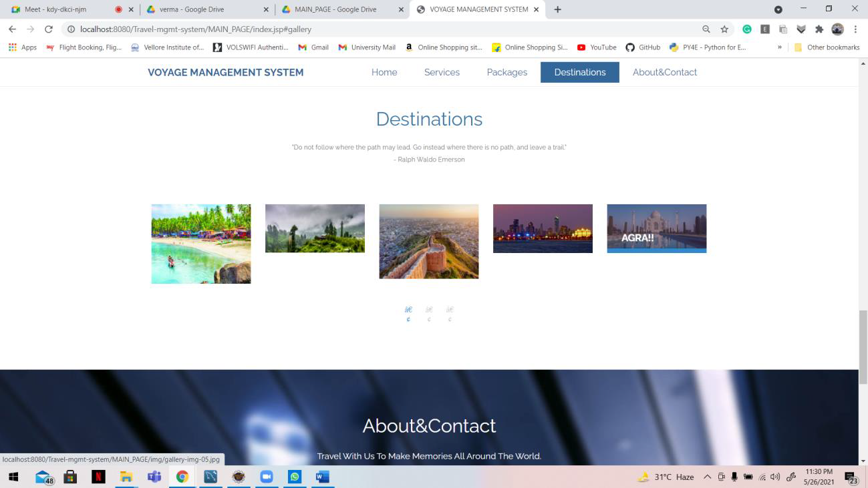868x488 pixels.
Task: Select Destinations navigation item
Action: (580, 72)
